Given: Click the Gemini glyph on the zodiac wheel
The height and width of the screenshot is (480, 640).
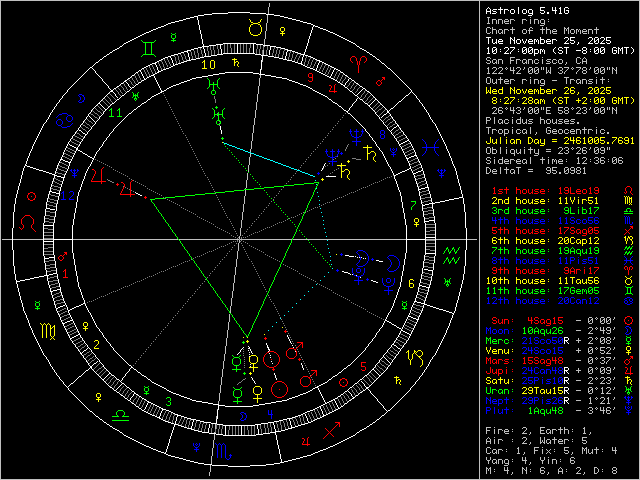Looking at the screenshot, I should 146,47.
